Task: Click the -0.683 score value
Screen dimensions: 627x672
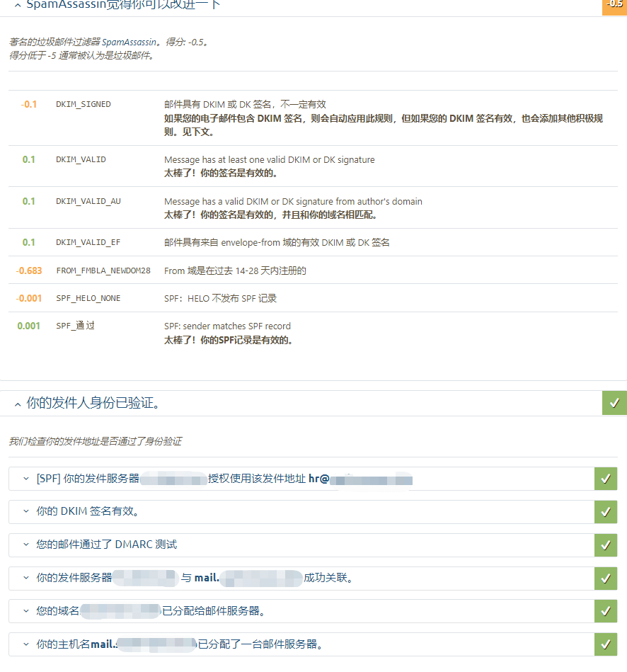Action: pos(29,270)
